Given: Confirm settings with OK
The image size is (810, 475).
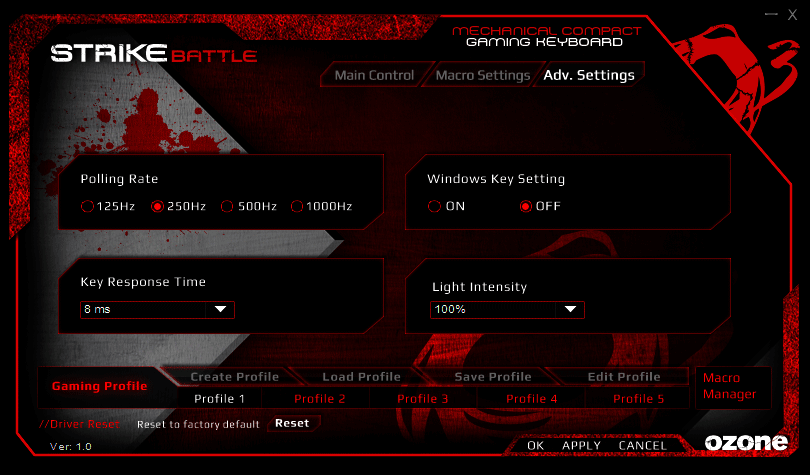Looking at the screenshot, I should point(535,446).
